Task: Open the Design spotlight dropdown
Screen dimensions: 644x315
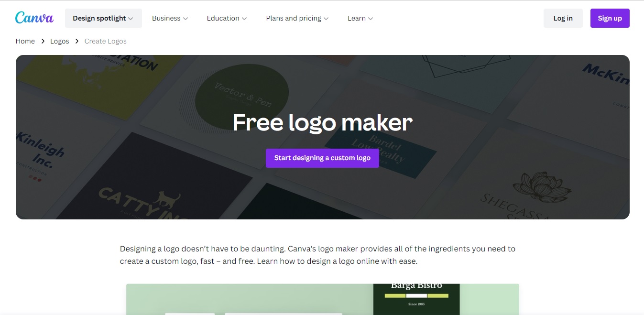Action: tap(103, 18)
